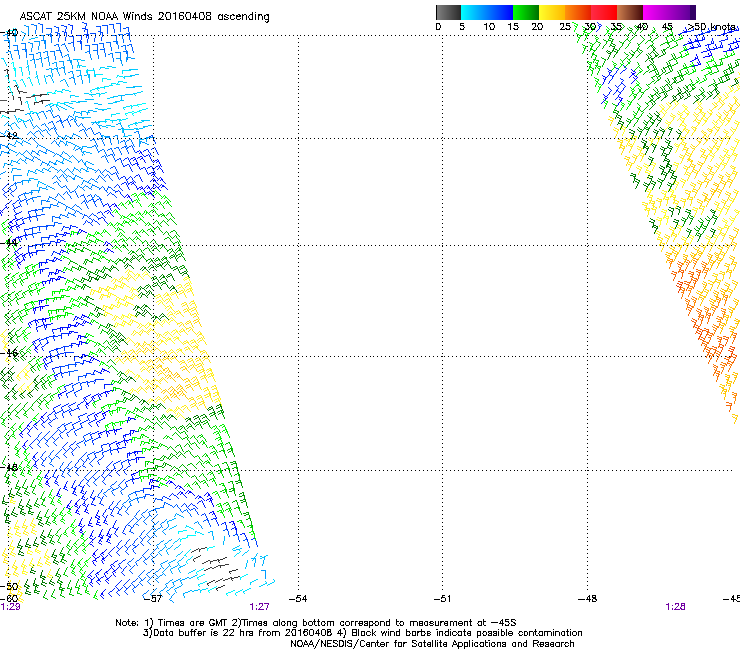Click the purple time stamp '1:29'

click(x=10, y=607)
